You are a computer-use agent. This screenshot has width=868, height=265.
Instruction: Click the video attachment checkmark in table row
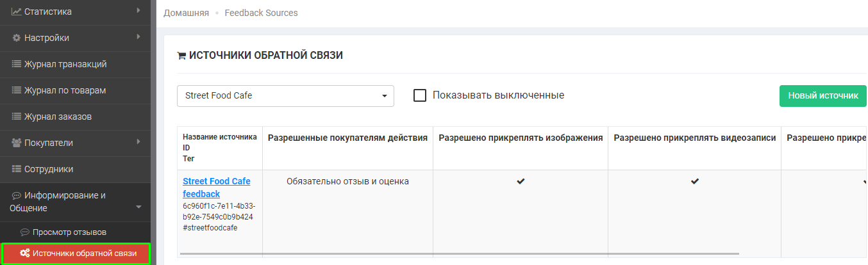(x=694, y=182)
